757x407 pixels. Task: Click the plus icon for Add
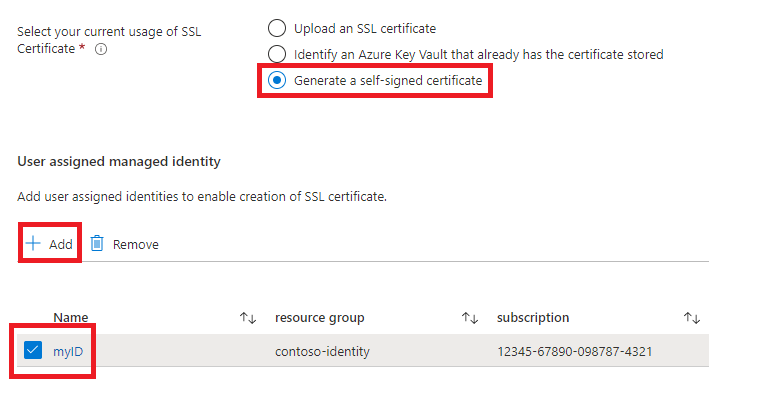click(33, 244)
